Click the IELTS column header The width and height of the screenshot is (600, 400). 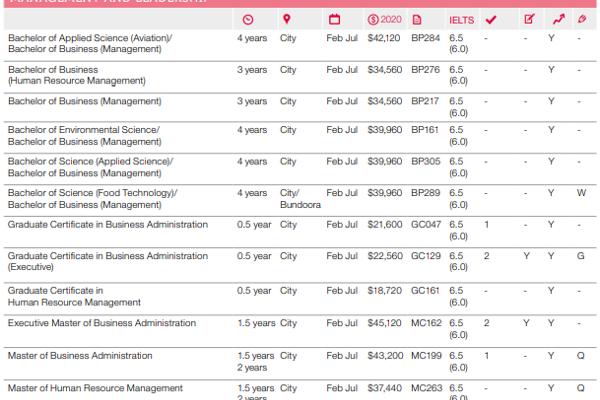462,20
